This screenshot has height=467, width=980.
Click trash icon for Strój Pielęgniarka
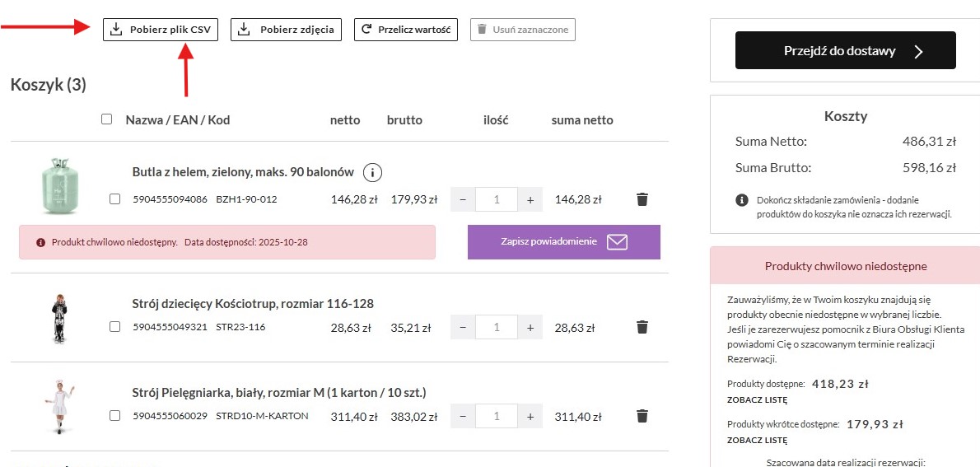tap(642, 416)
